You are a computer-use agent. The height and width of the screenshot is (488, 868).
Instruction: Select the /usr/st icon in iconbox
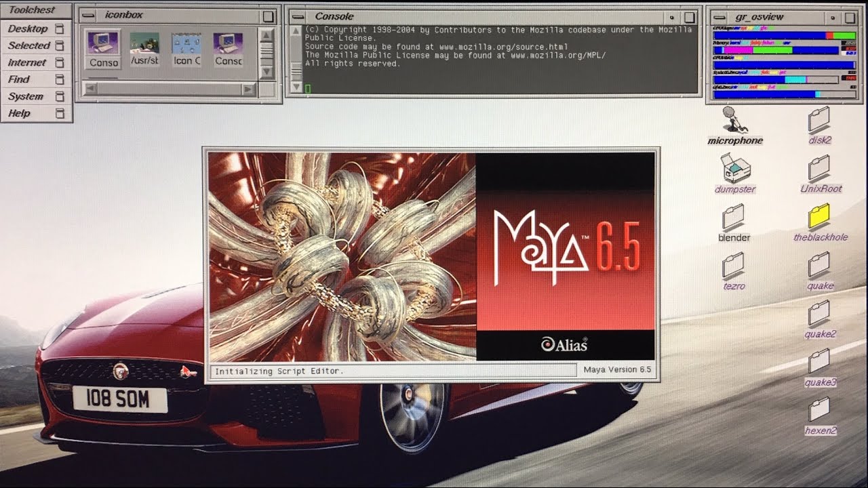coord(144,49)
